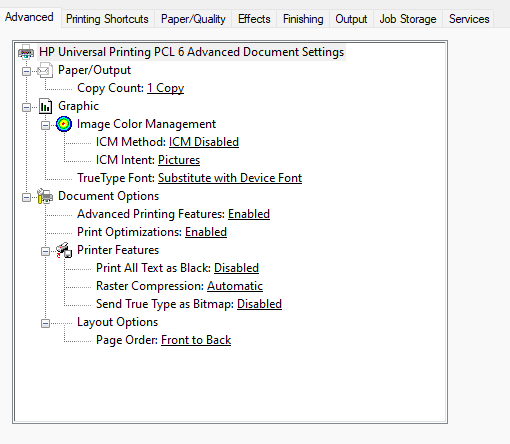
Task: Click the Printer Features icon
Action: (x=64, y=250)
